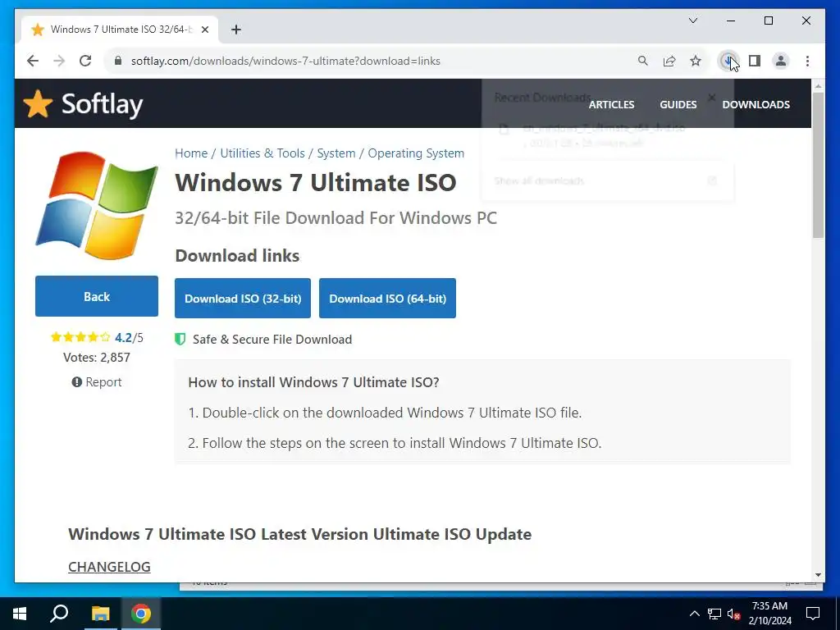
Task: Click the Softlay logo
Action: (x=84, y=104)
